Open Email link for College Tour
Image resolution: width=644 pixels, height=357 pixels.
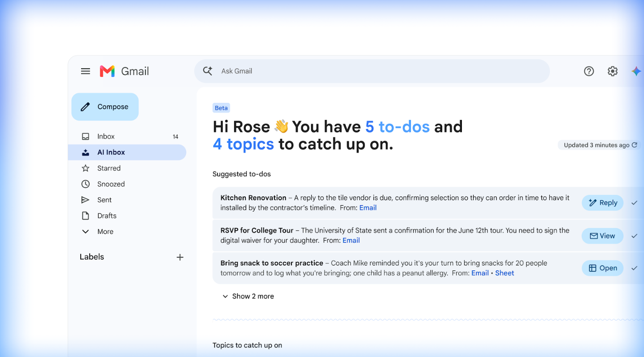coord(351,240)
